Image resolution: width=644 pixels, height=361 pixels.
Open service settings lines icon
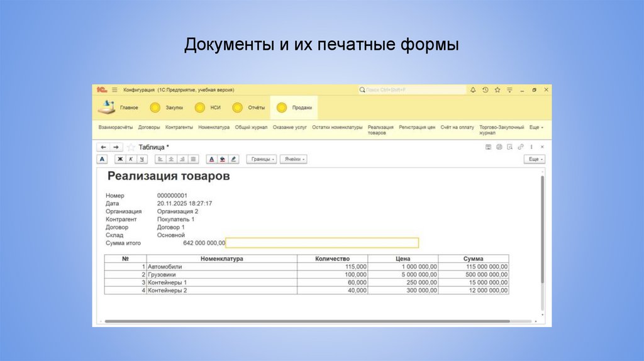tap(509, 89)
